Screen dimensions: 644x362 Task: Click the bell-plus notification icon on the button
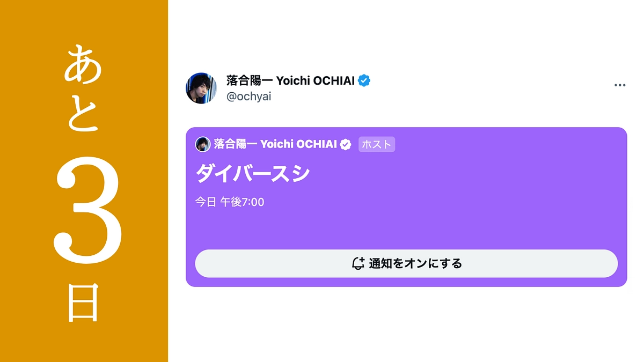pos(358,263)
